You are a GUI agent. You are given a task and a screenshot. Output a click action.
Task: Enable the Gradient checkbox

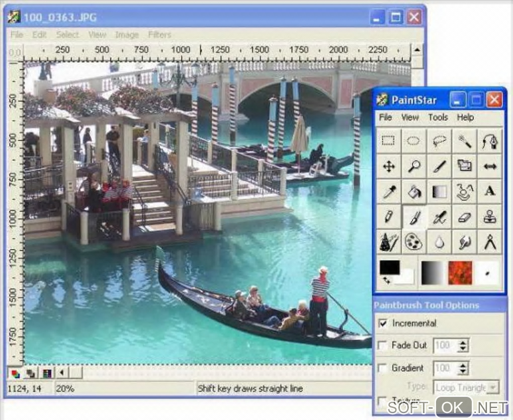[382, 368]
